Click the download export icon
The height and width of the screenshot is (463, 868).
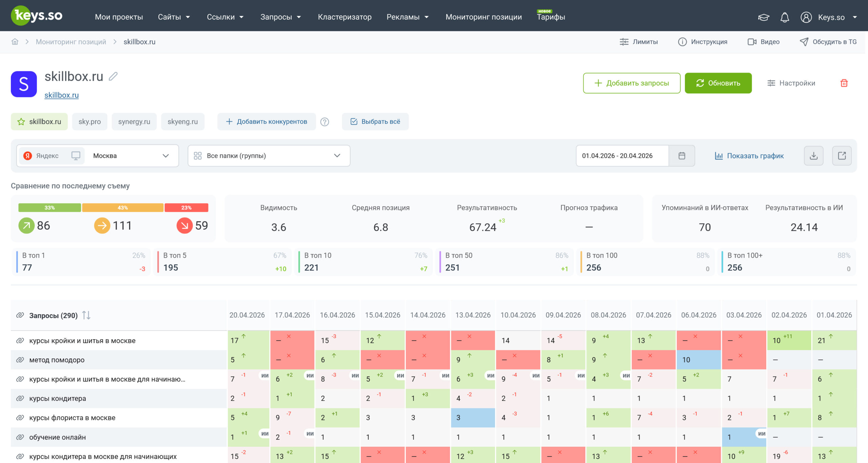click(813, 156)
